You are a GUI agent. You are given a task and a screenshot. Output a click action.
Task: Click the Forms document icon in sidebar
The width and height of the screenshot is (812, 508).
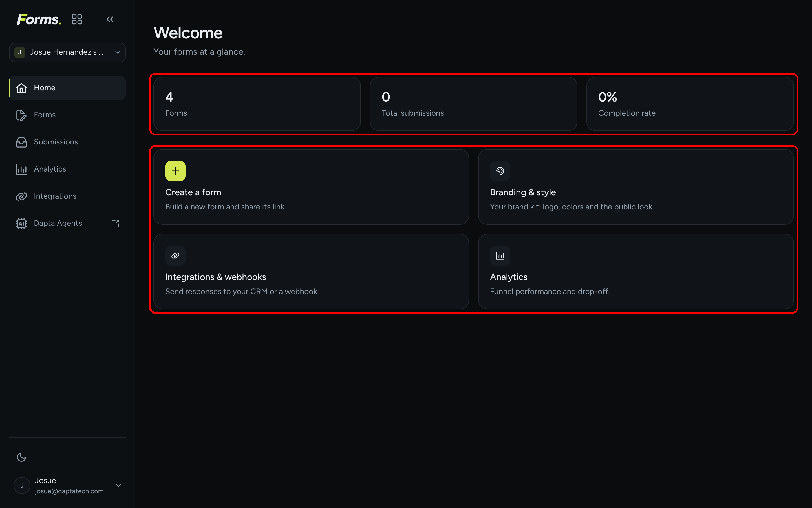point(21,115)
